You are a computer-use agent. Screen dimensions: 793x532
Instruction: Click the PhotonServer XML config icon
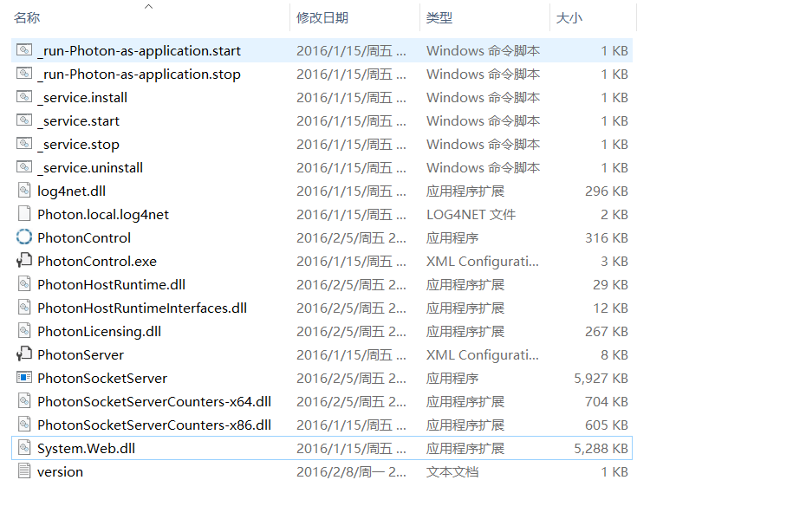[23, 354]
